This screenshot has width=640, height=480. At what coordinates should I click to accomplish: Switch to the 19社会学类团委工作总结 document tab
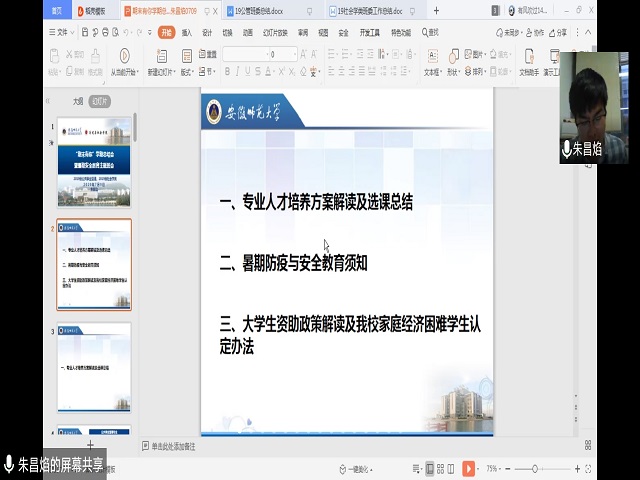(379, 11)
